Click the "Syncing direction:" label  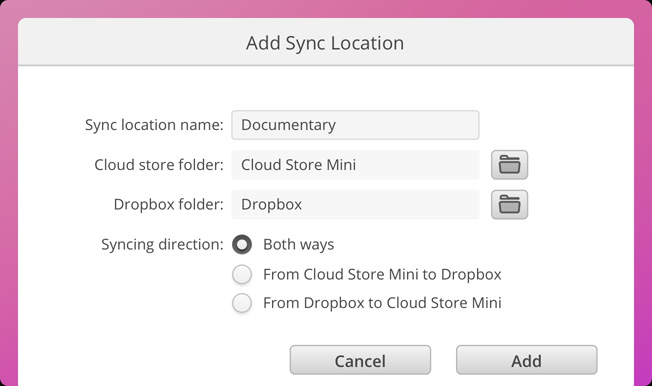(x=162, y=245)
